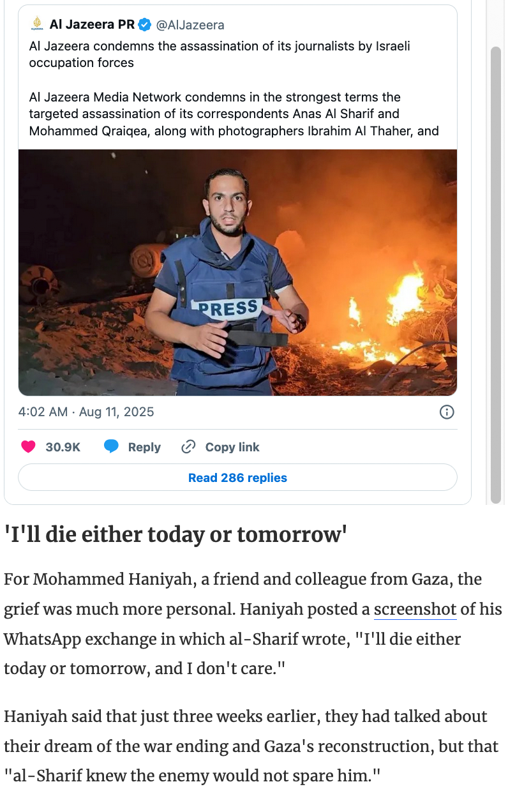The width and height of the screenshot is (508, 812).
Task: Click the blue reply speech bubble icon
Action: click(x=112, y=447)
